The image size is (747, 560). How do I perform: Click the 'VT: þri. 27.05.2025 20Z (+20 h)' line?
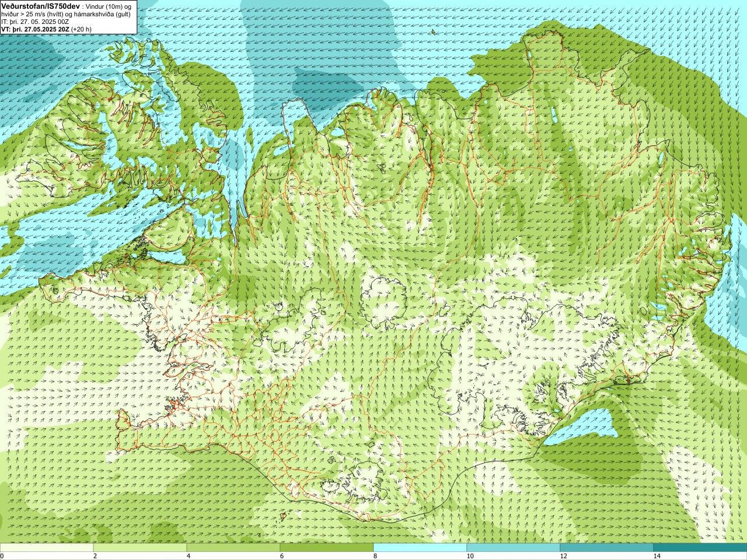(x=46, y=29)
